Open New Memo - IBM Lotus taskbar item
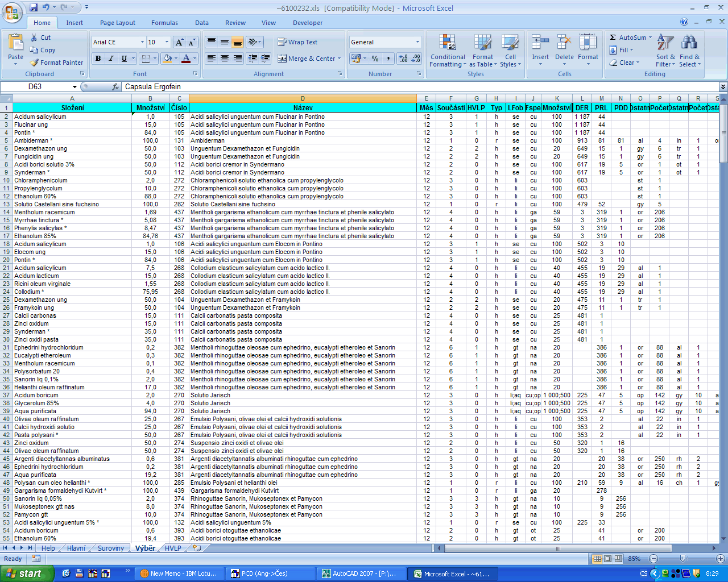The height and width of the screenshot is (582, 728). tap(180, 573)
